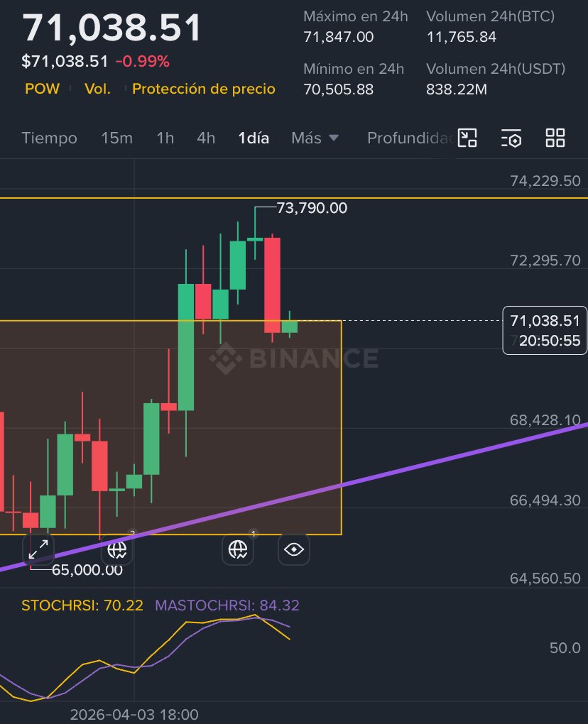Select the 1día timeframe
Screen dimensions: 588x724
[254, 138]
